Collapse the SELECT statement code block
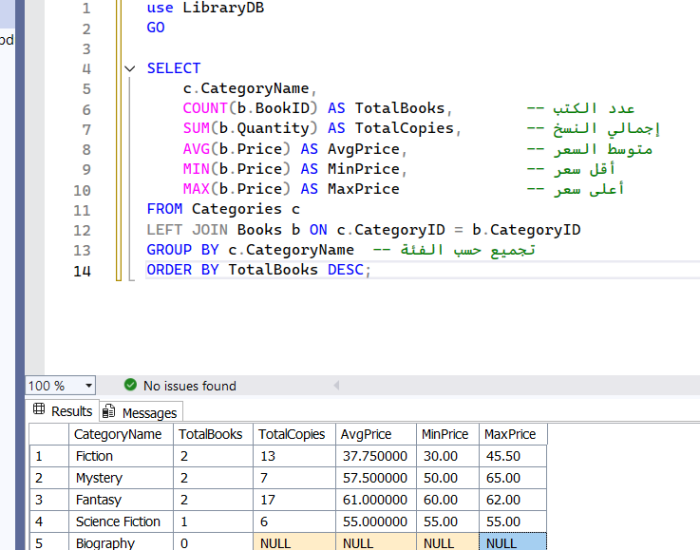Screen dimensions: 700x550 (129, 68)
